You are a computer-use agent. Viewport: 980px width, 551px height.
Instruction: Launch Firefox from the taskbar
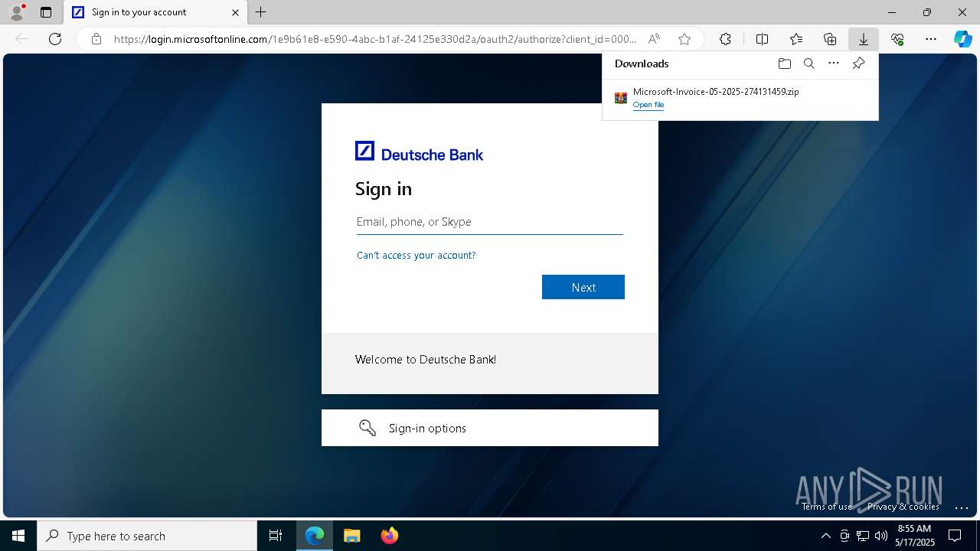[389, 536]
